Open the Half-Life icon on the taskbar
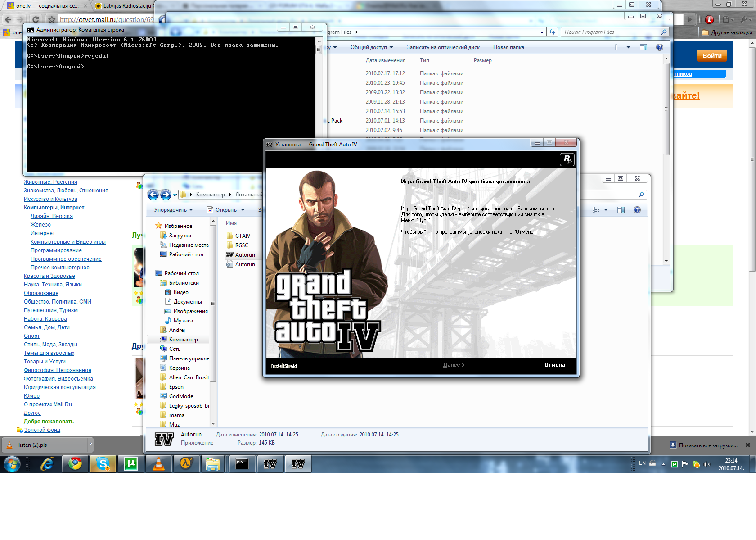The height and width of the screenshot is (540, 756). point(186,464)
